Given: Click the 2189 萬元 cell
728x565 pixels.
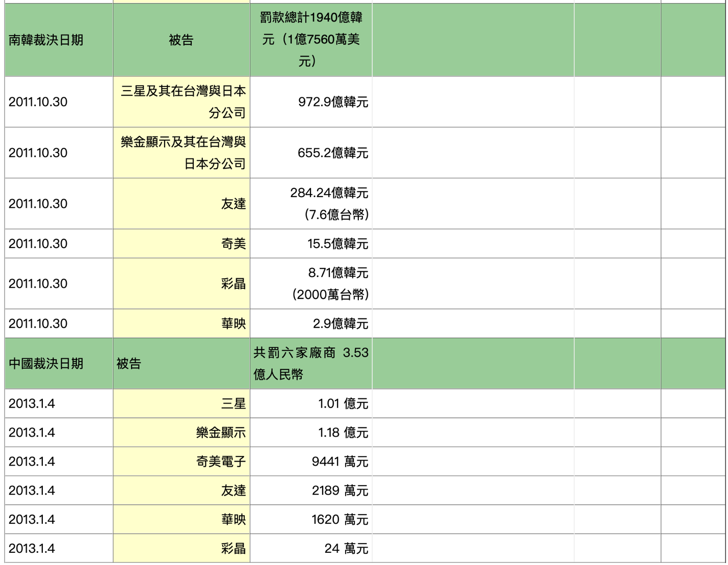Looking at the screenshot, I should point(311,491).
